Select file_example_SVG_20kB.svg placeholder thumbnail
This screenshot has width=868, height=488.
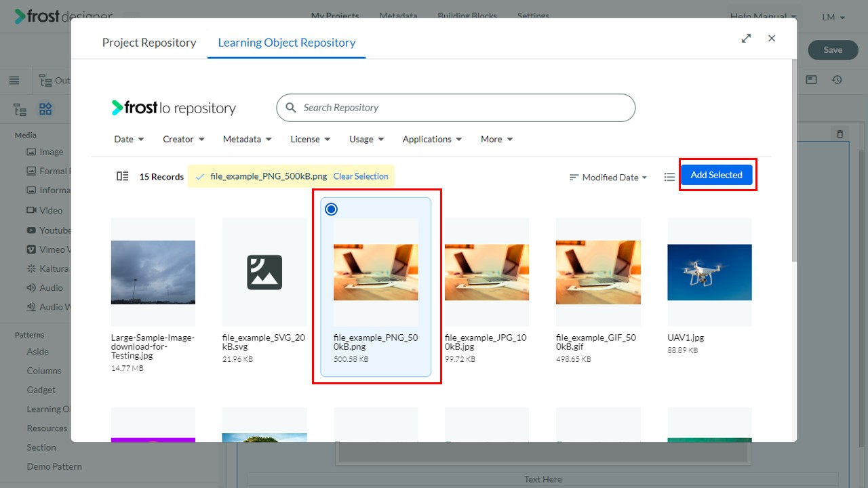click(264, 272)
